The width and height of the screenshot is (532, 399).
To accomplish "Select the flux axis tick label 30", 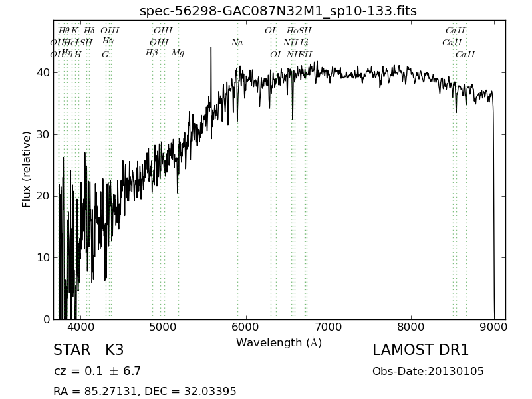I will 43,135.
